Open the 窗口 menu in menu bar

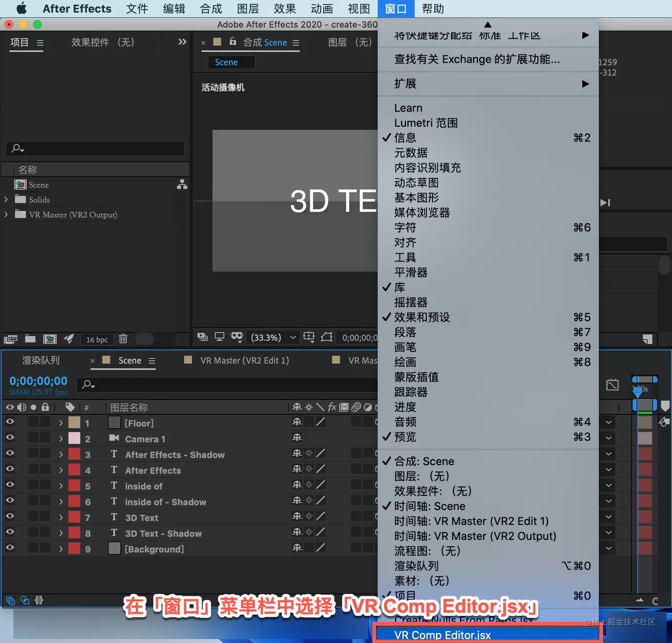coord(396,8)
